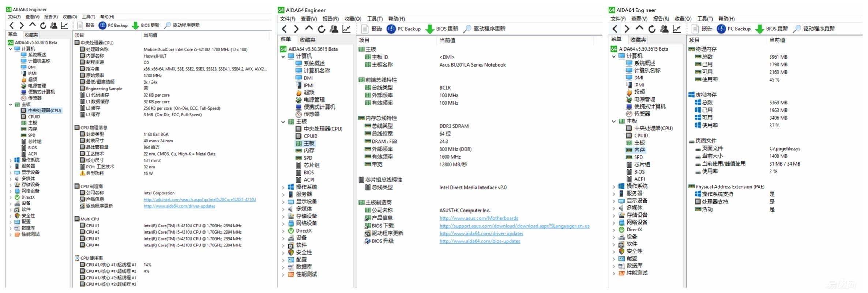Click 当前值 column header in CPU window
868x293 pixels.
point(150,35)
